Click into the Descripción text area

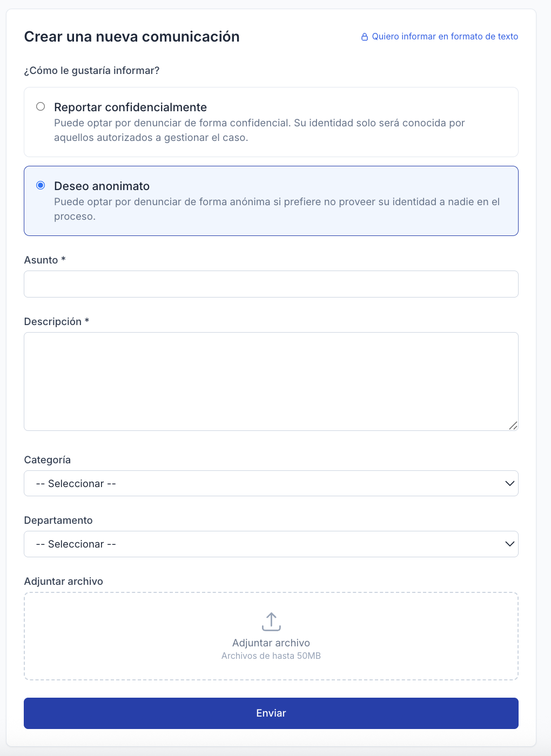click(x=271, y=381)
